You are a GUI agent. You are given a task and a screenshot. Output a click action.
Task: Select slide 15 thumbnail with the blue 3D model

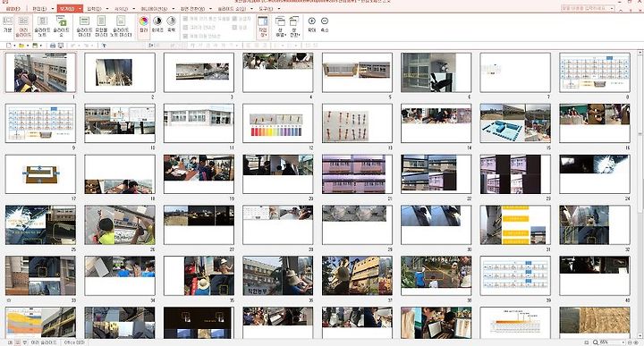coord(515,123)
